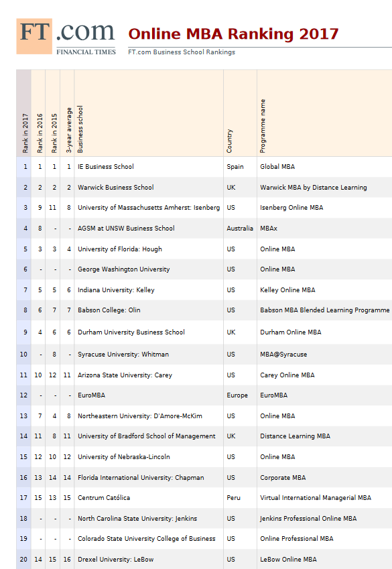Click Babson MBA Blended Learning Programme

[325, 310]
